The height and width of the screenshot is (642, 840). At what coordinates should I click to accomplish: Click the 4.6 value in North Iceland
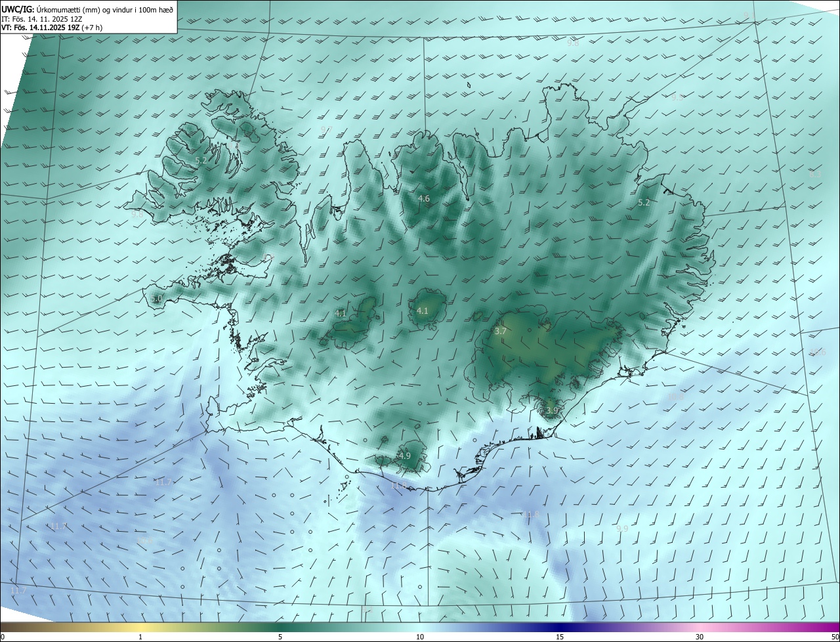[423, 198]
